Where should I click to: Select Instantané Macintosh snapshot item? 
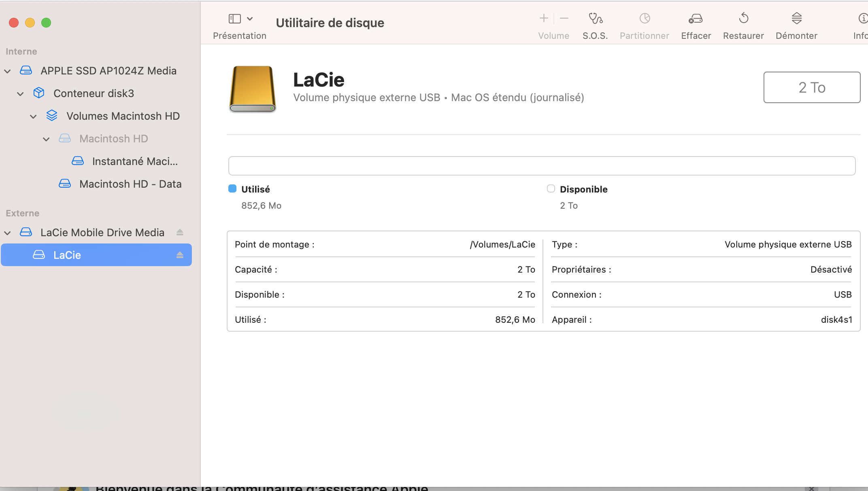point(134,161)
